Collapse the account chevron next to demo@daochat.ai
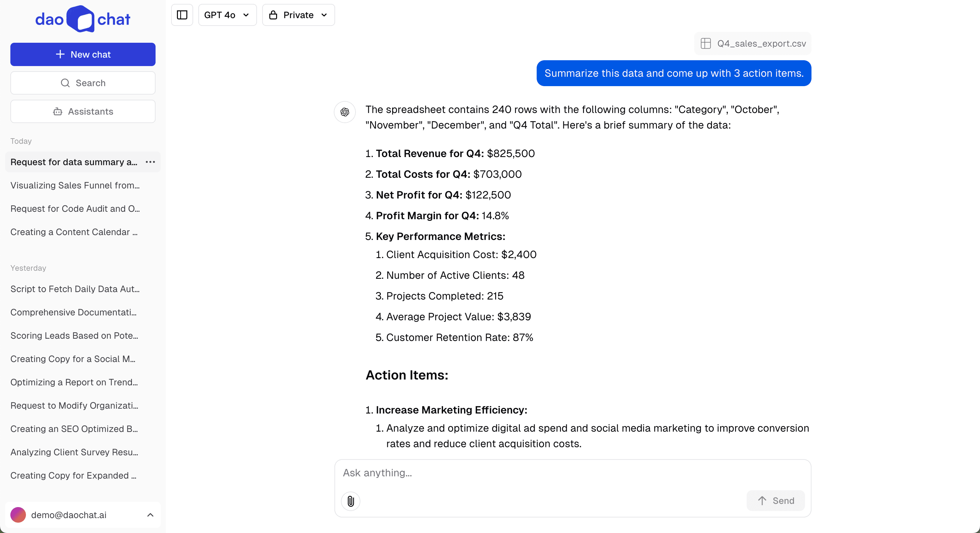 [x=150, y=515]
